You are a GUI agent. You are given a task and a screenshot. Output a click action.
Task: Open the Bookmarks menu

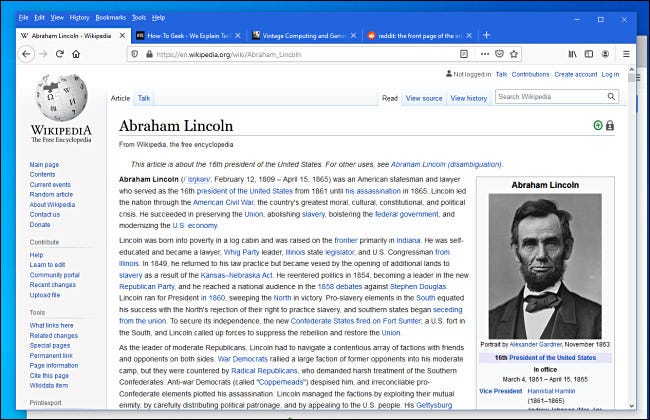[x=111, y=17]
